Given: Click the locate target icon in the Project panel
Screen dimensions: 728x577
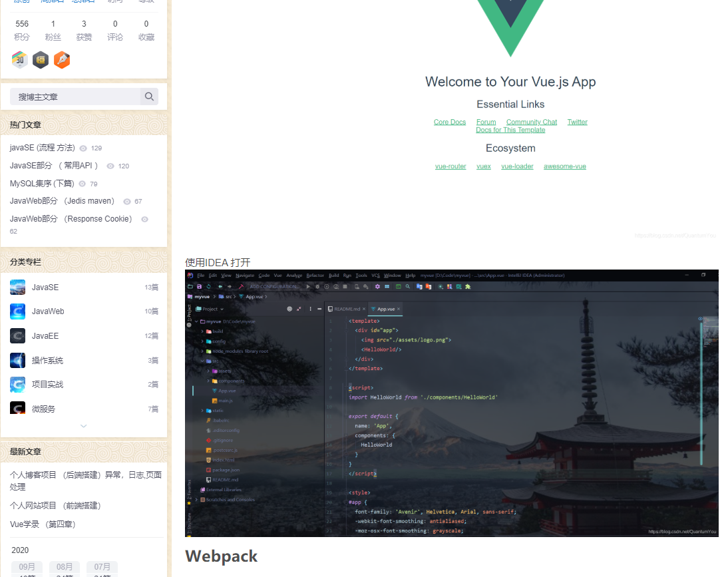Looking at the screenshot, I should [289, 309].
